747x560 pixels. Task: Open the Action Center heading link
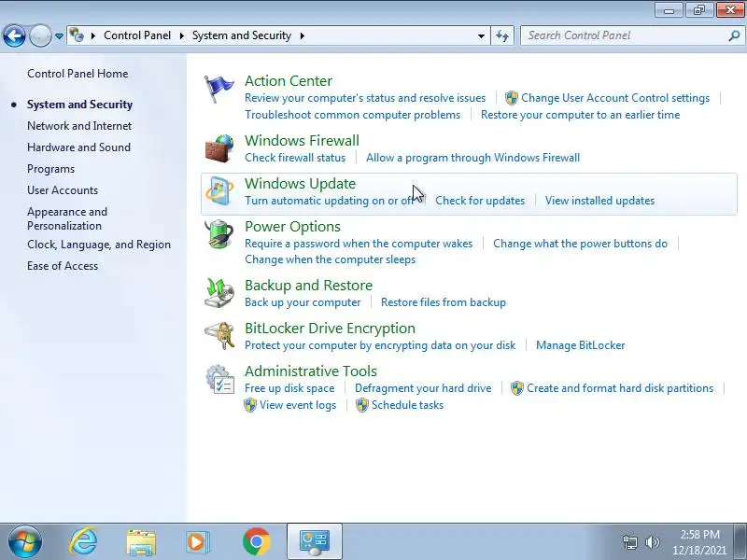tap(289, 81)
